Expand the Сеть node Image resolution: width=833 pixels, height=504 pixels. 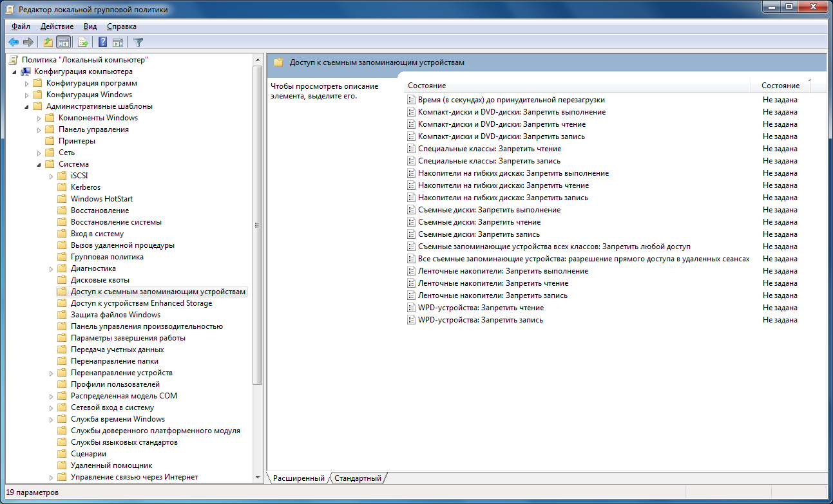coord(39,153)
